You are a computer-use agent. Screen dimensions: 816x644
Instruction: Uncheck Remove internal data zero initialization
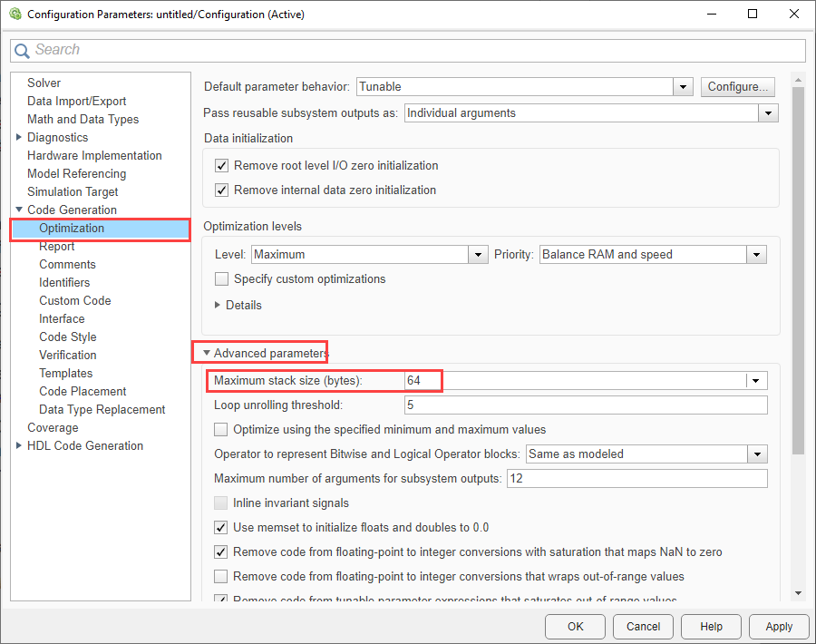(221, 190)
